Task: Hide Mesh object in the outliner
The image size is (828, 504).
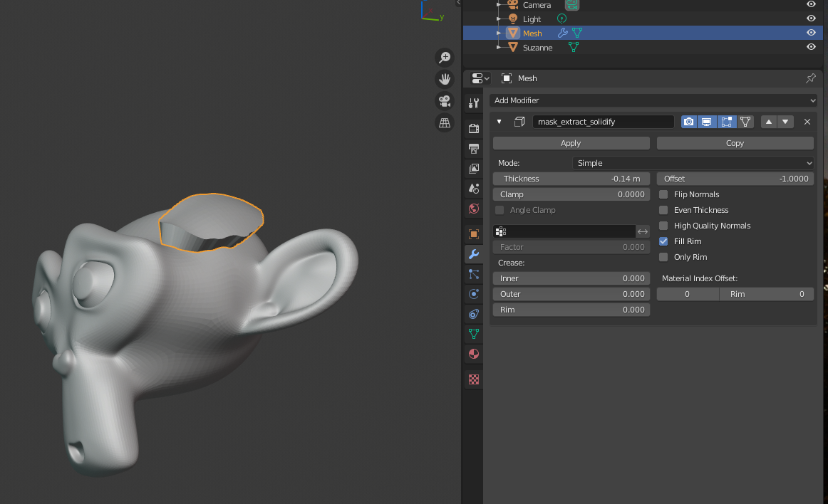Action: pyautogui.click(x=811, y=33)
